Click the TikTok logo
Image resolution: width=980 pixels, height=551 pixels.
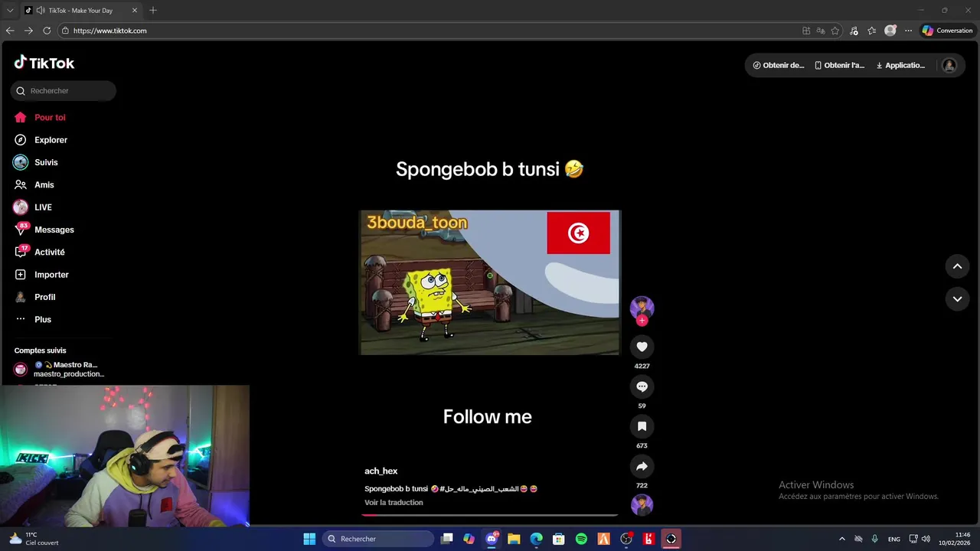(x=44, y=63)
